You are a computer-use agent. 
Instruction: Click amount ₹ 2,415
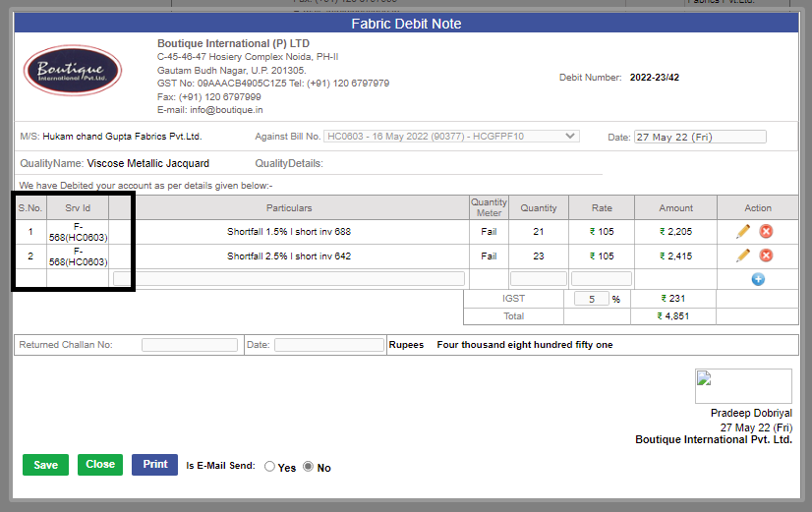[x=675, y=256]
